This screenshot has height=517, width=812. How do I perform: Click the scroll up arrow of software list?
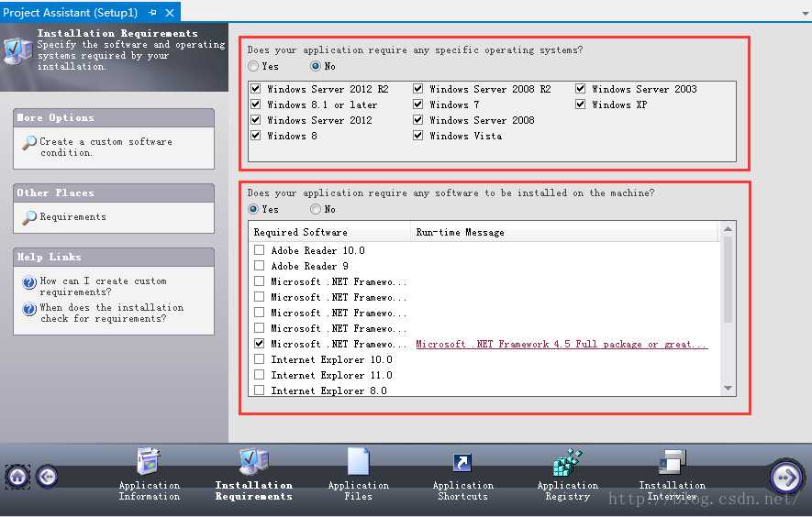[728, 229]
